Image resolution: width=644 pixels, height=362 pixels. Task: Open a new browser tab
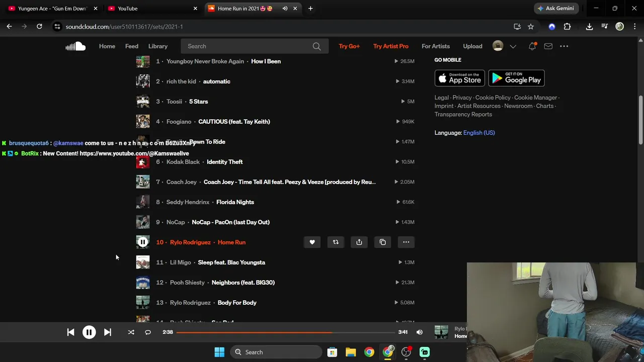coord(310,9)
